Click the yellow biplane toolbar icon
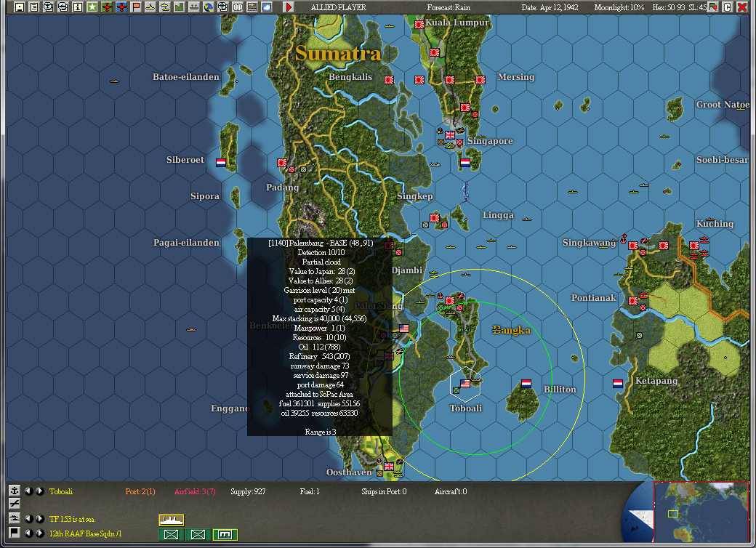 (150, 7)
